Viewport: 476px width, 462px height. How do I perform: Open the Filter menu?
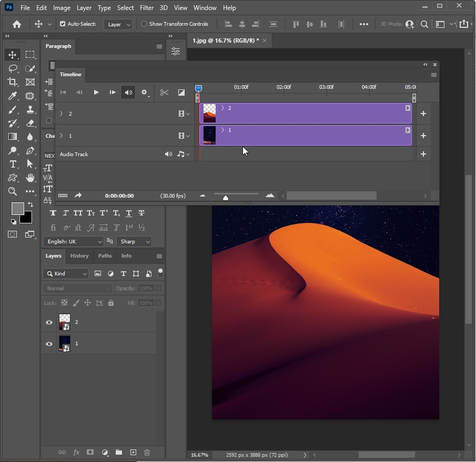pos(147,8)
